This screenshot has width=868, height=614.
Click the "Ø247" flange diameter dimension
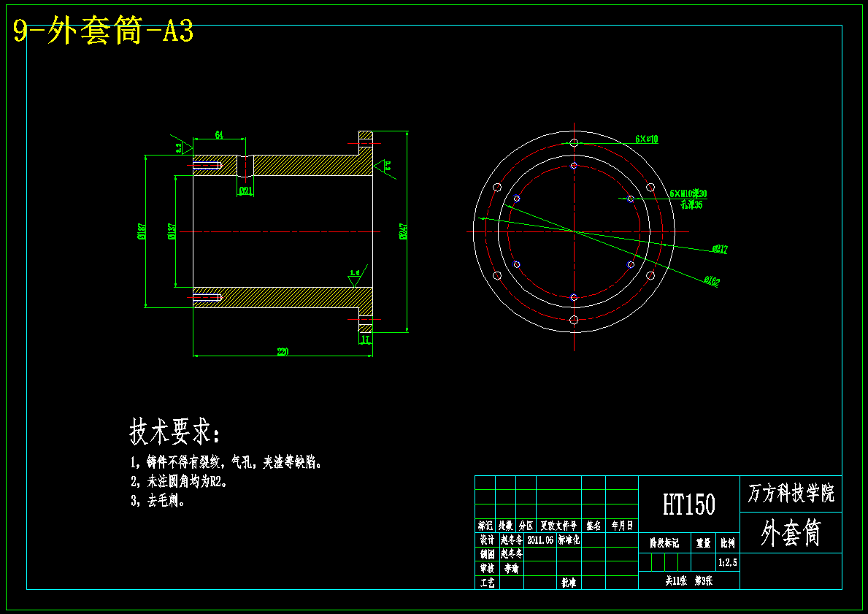tap(403, 231)
